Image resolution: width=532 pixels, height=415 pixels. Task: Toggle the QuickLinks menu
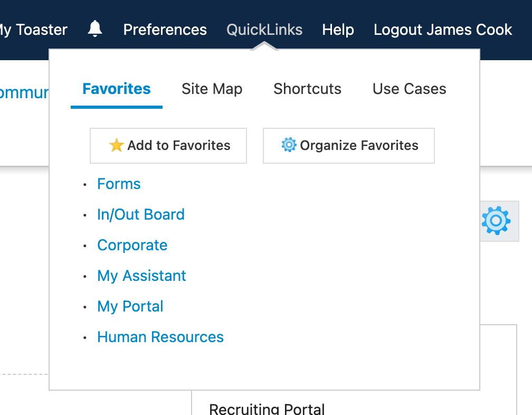(x=264, y=30)
